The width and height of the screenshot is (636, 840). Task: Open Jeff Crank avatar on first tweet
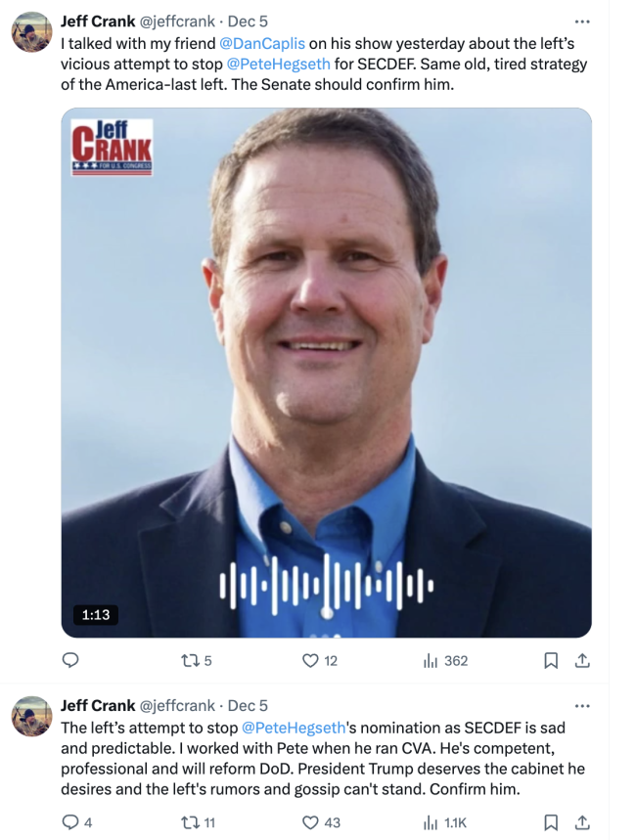click(x=32, y=32)
